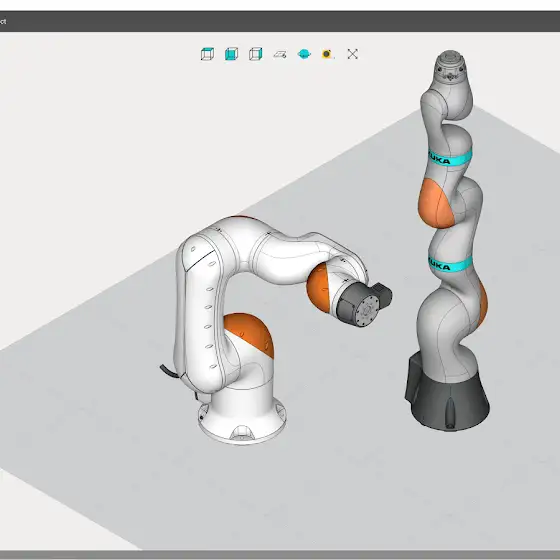Open the yellow camera render icon
Image resolution: width=560 pixels, height=560 pixels.
tap(328, 54)
